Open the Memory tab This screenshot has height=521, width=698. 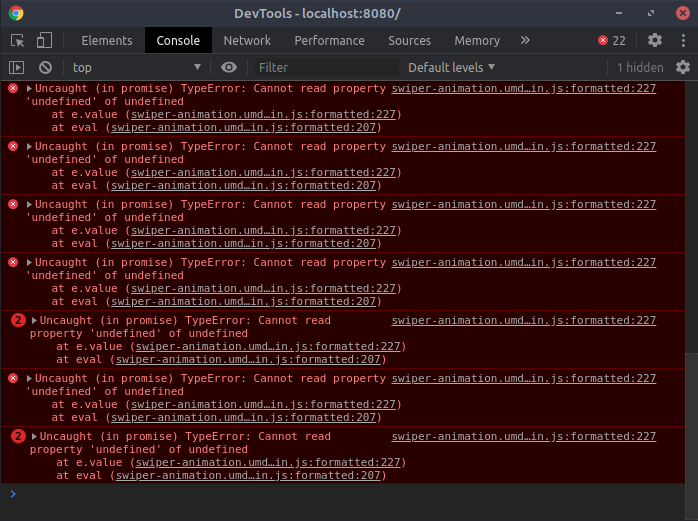(477, 41)
